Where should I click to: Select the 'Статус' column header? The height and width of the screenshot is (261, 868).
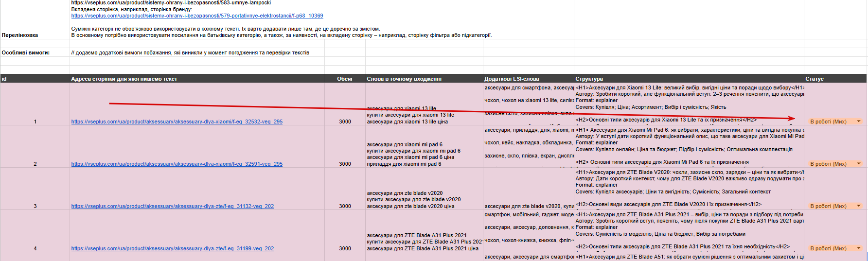pos(835,79)
